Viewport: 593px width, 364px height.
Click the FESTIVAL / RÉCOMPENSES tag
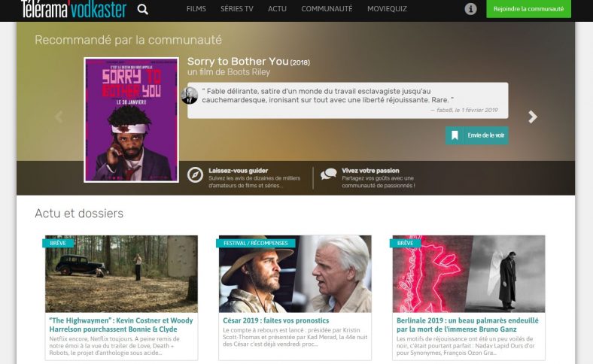[x=255, y=243]
